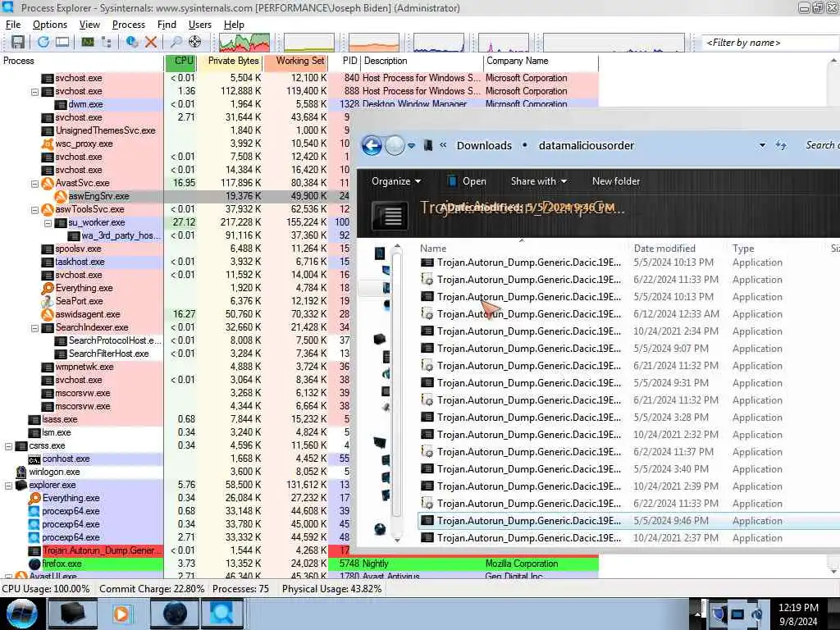Open the Users menu
Viewport: 840px width, 630px height.
point(200,25)
